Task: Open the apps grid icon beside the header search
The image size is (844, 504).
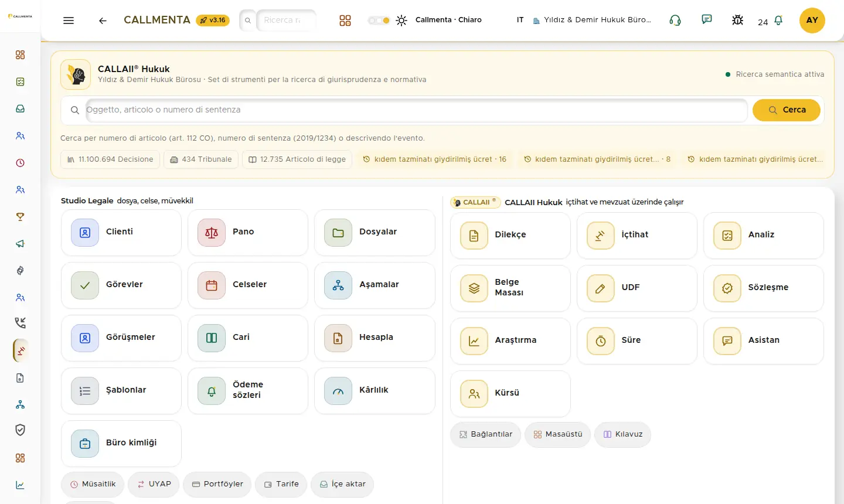Action: click(x=345, y=21)
